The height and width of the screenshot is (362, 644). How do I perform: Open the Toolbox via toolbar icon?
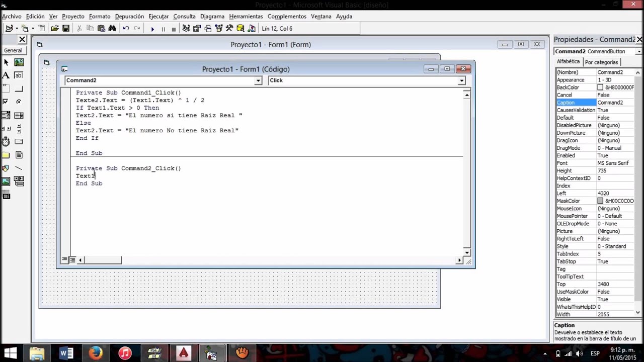(x=229, y=29)
